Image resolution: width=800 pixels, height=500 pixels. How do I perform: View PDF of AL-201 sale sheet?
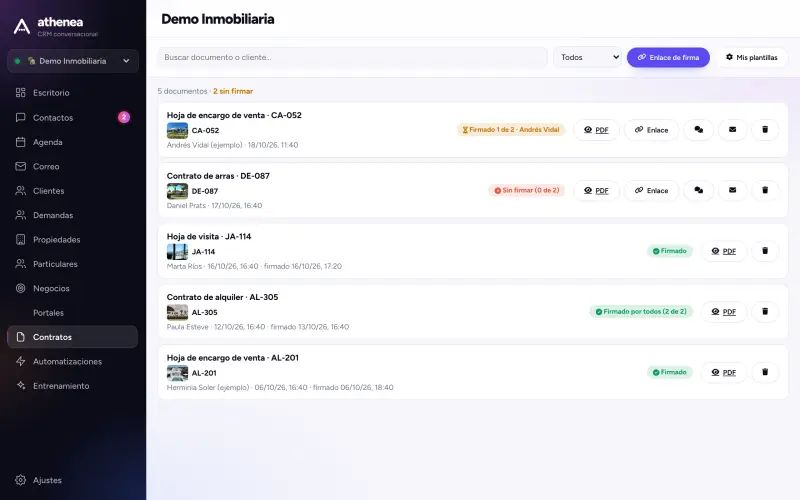(723, 372)
